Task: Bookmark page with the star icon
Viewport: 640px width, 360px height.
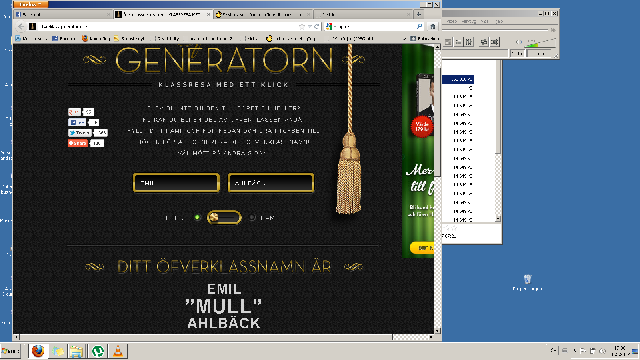Action: [x=302, y=27]
